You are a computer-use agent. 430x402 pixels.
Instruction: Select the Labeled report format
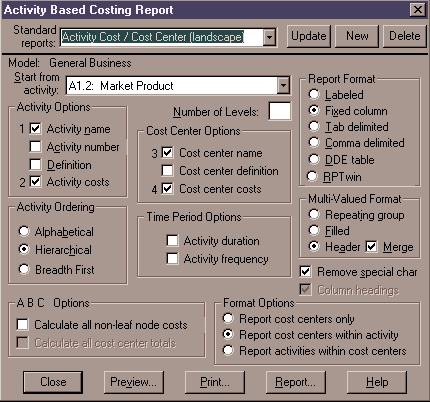[314, 95]
